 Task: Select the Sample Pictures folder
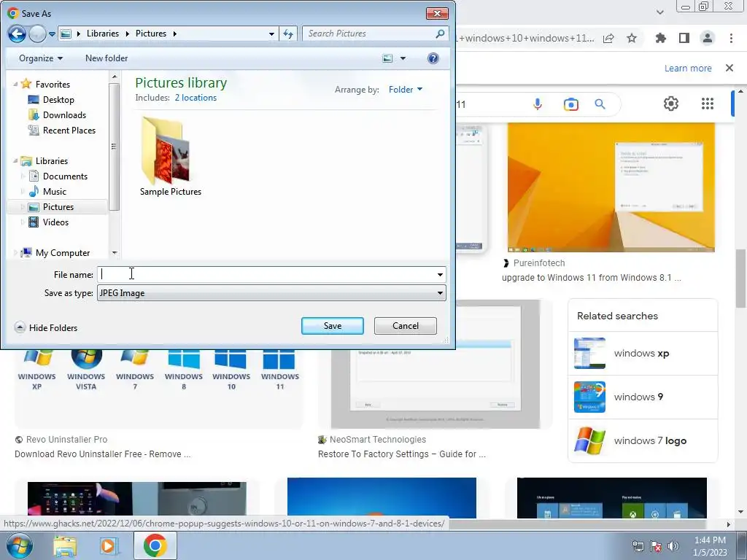[x=170, y=157]
